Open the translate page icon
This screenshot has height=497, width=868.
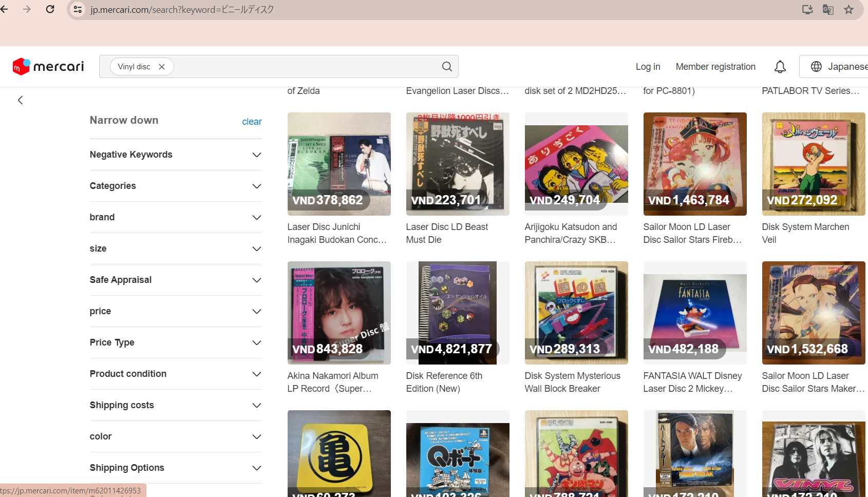(x=828, y=9)
